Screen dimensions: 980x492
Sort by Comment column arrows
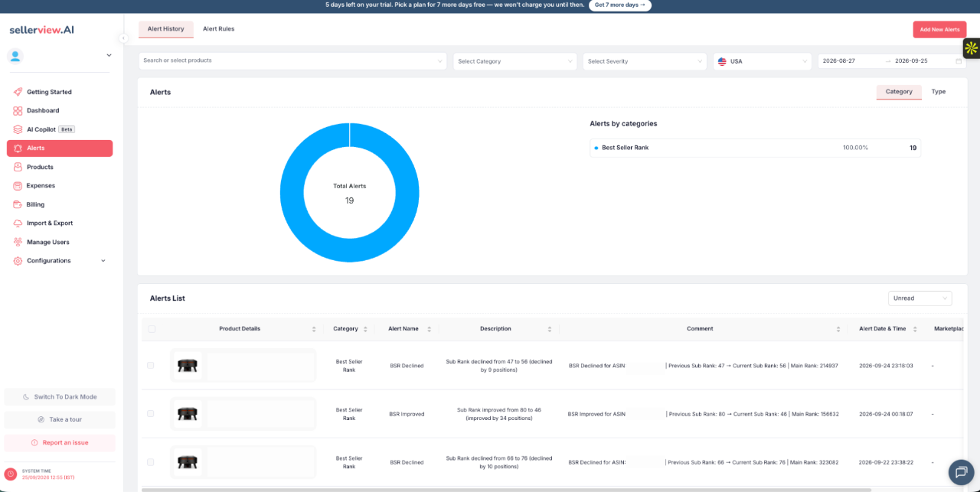click(x=838, y=329)
